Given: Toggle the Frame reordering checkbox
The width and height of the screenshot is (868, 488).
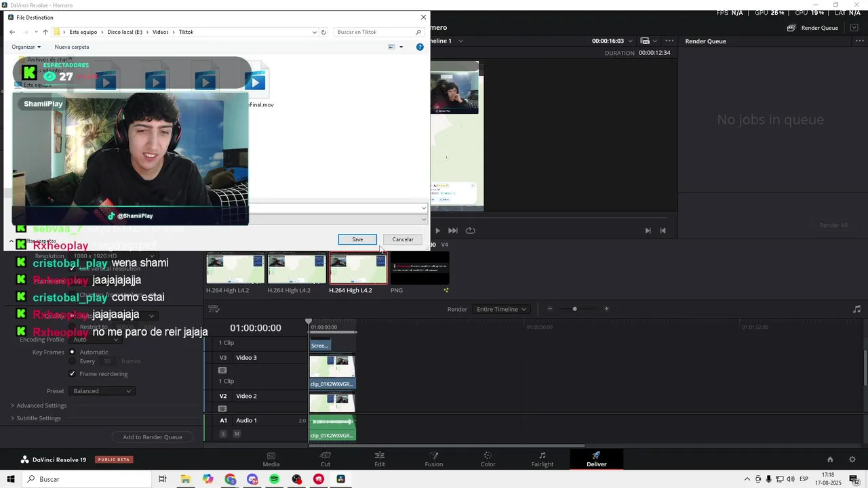Looking at the screenshot, I should 73,373.
